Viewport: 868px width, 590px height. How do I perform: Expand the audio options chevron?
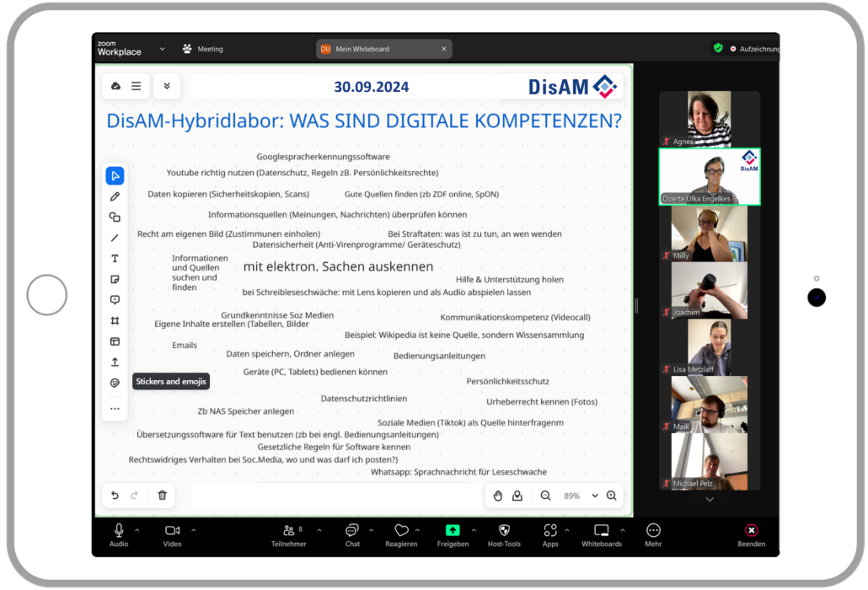coord(137,530)
